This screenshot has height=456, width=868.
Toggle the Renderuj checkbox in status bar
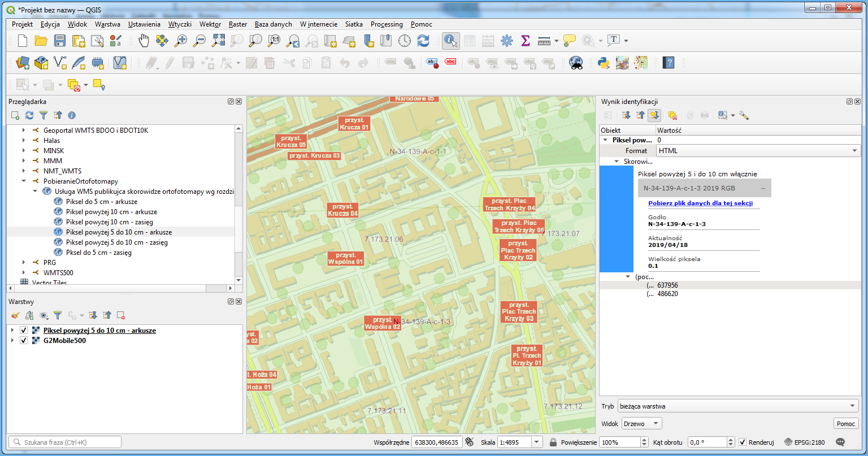click(x=743, y=442)
